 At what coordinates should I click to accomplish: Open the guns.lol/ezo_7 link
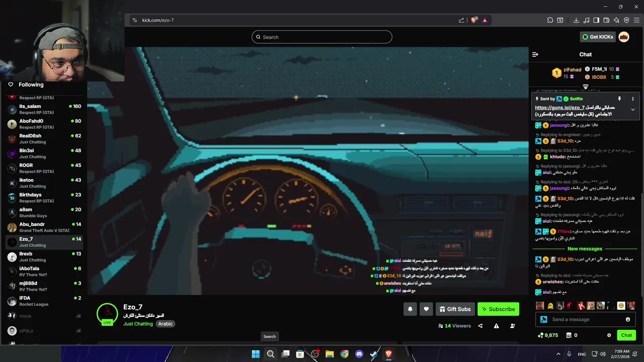tap(559, 108)
